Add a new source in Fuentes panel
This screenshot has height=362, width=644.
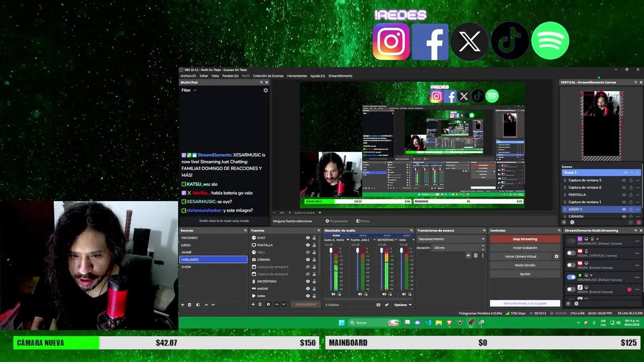(x=254, y=305)
